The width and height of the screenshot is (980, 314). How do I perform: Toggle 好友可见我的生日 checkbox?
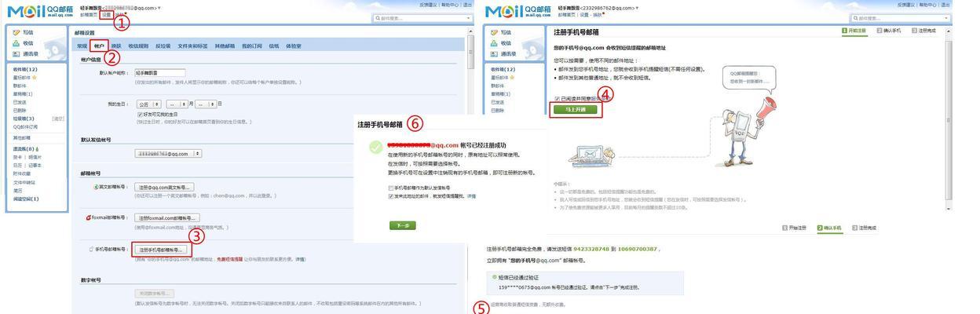point(141,114)
